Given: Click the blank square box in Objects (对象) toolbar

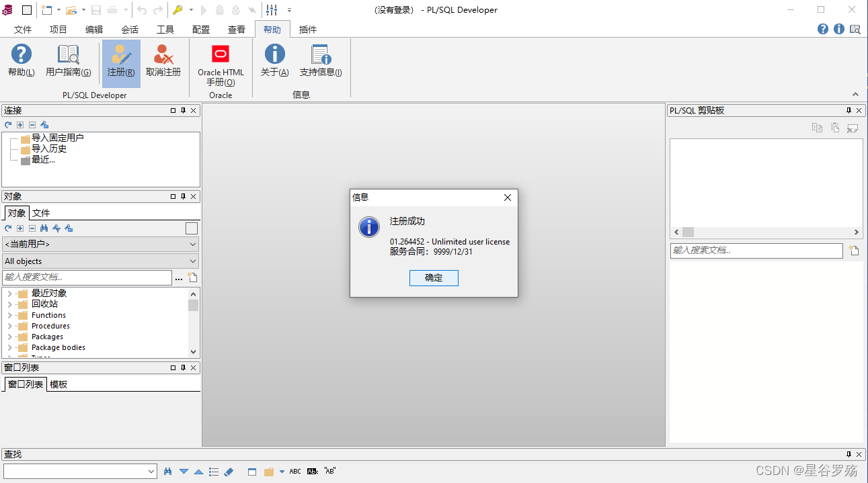Looking at the screenshot, I should tap(192, 228).
